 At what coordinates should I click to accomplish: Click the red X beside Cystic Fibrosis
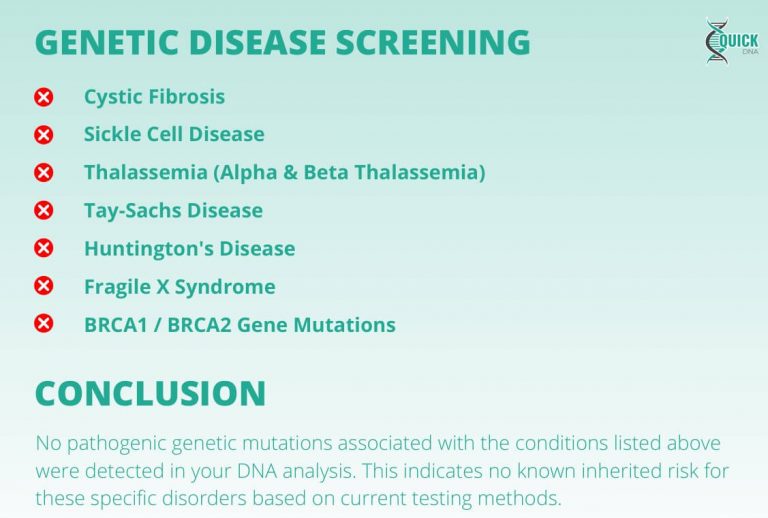coord(44,97)
